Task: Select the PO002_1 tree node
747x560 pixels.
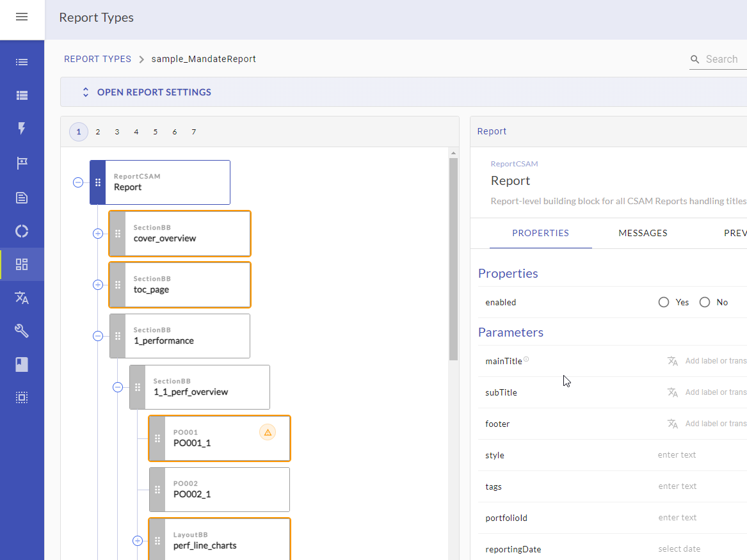Action: click(x=220, y=490)
